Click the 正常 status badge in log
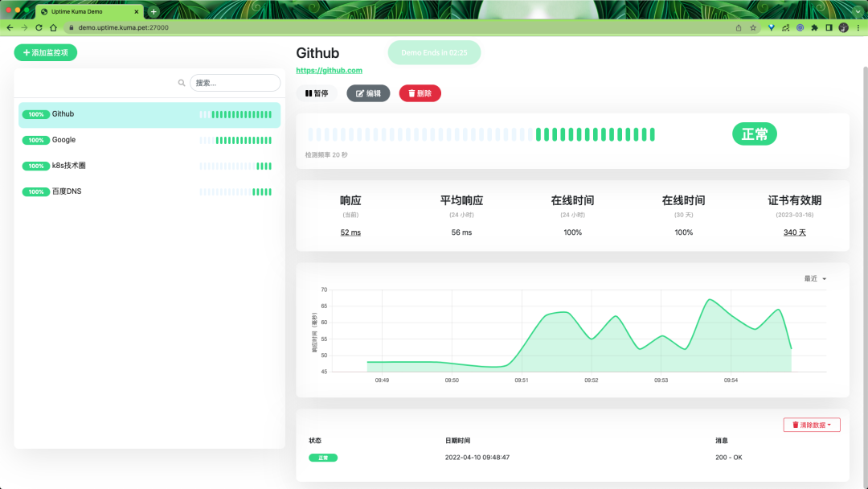The width and height of the screenshot is (868, 489). click(323, 458)
